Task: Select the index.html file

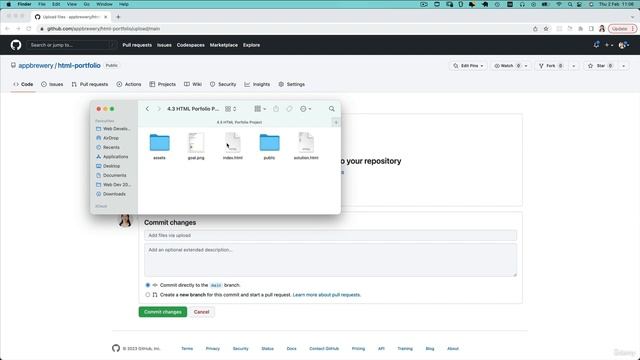Action: 233,146
